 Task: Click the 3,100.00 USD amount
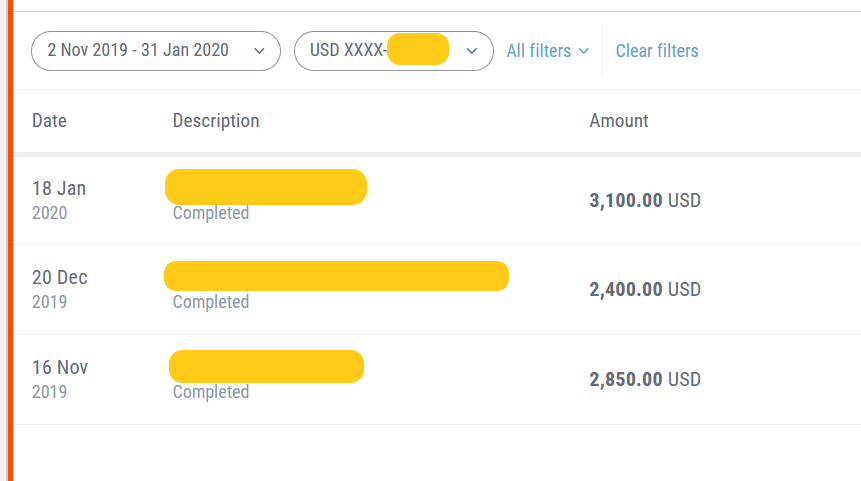coord(645,200)
